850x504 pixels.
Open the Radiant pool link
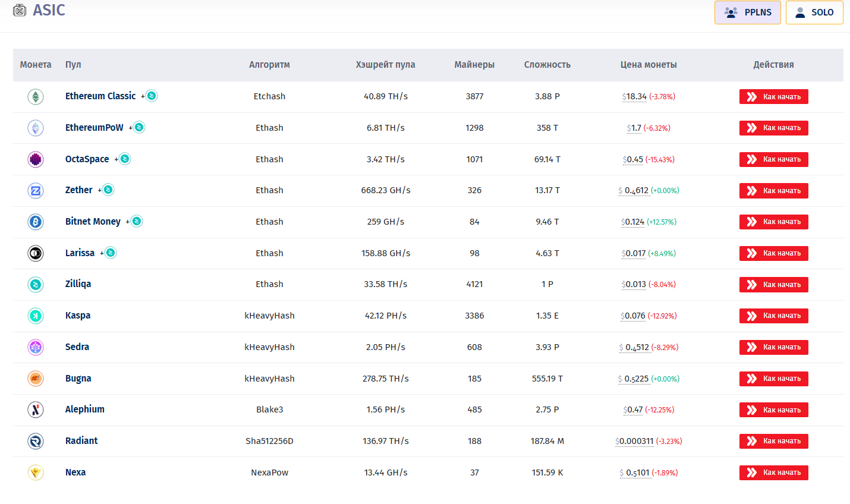point(81,440)
